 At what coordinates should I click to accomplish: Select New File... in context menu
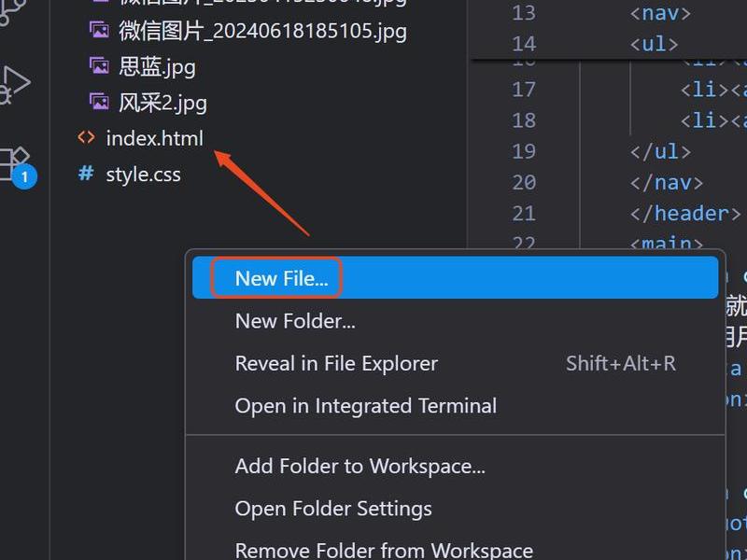[455, 278]
